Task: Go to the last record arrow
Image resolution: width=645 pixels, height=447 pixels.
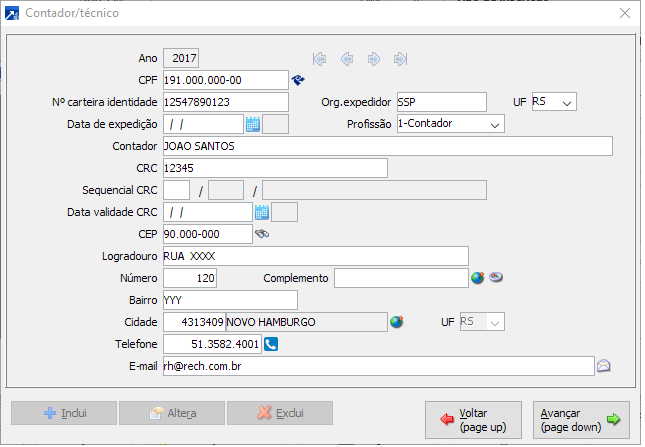Action: [x=401, y=59]
